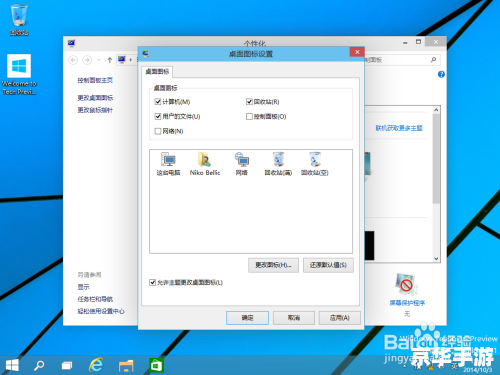The image size is (500, 375).
Task: Open the Welcome to Tech Preview desktop shortcut
Action: [19, 74]
